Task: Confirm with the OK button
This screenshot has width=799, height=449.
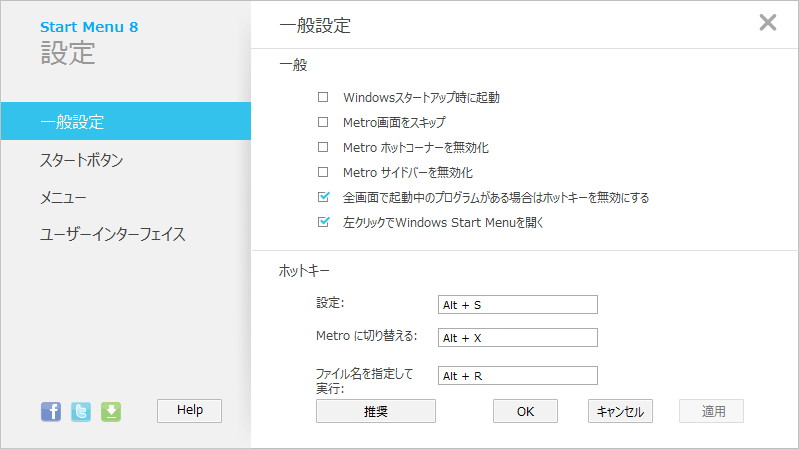Action: point(525,411)
